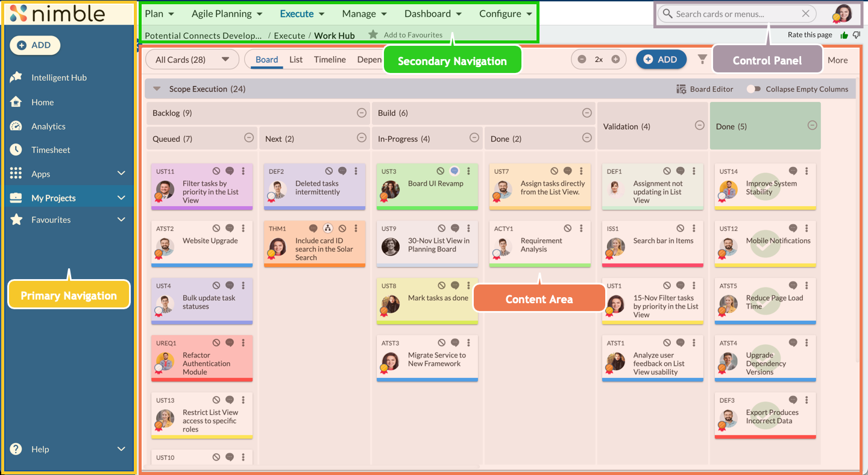Collapse the Backlog column group
This screenshot has width=868, height=475.
(361, 113)
